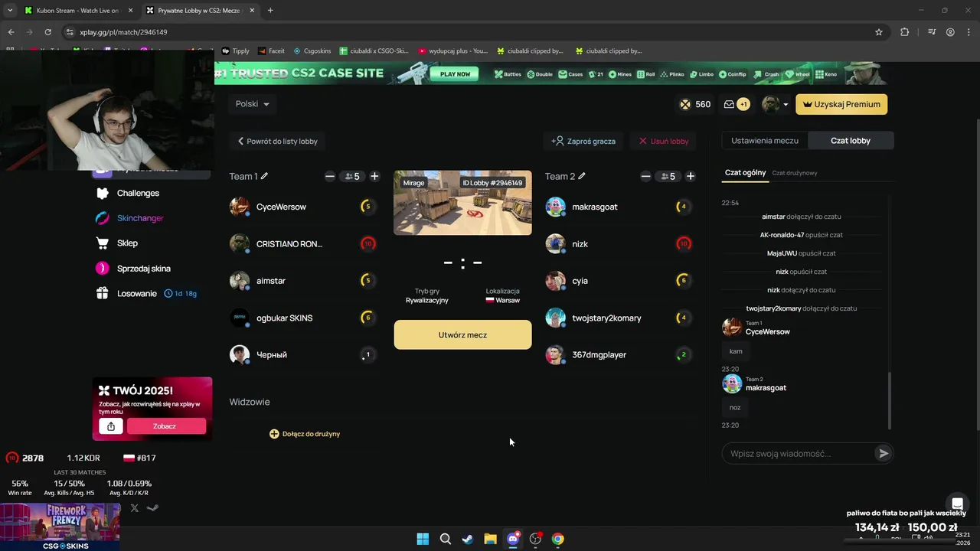This screenshot has height=551, width=980.
Task: Open the profile avatar dropdown menu
Action: click(775, 104)
